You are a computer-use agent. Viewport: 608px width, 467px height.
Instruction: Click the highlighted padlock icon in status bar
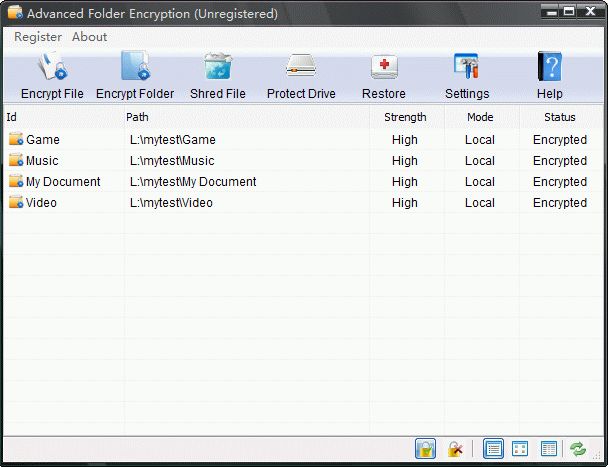(424, 449)
